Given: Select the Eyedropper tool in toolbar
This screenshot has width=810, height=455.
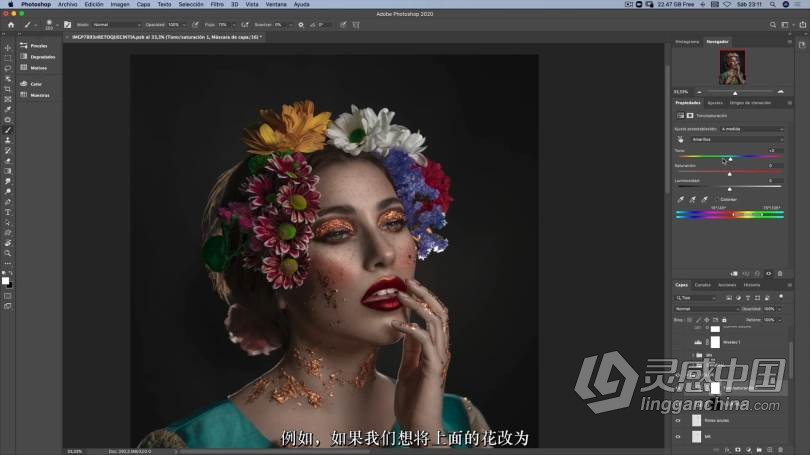Looking at the screenshot, I should [8, 109].
